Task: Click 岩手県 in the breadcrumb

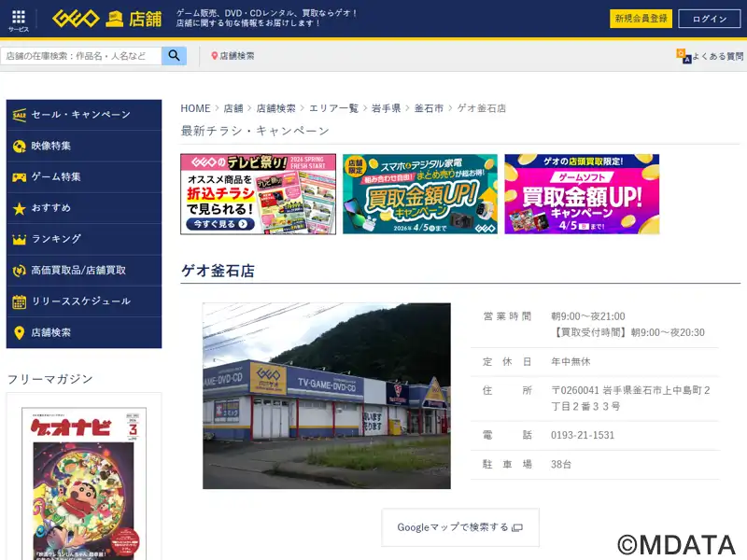Action: click(386, 108)
